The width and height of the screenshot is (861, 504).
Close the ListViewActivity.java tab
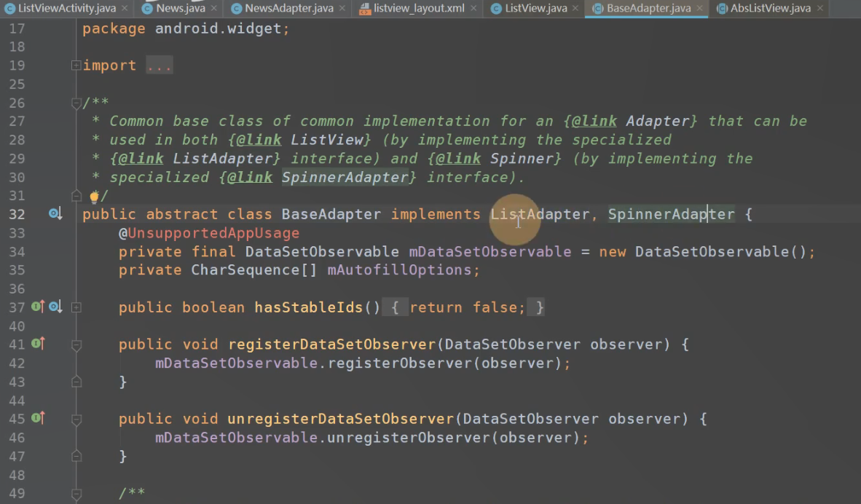coord(125,8)
